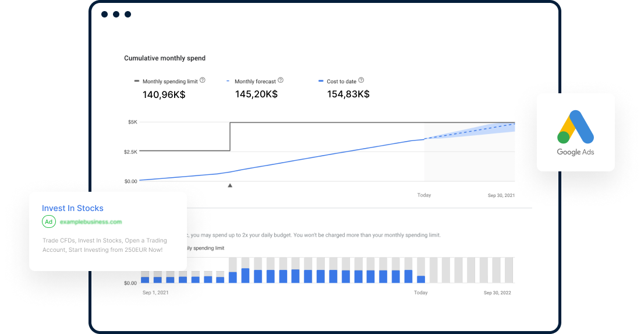Click the Cumulative monthly spend heading
644x334 pixels.
click(x=165, y=58)
